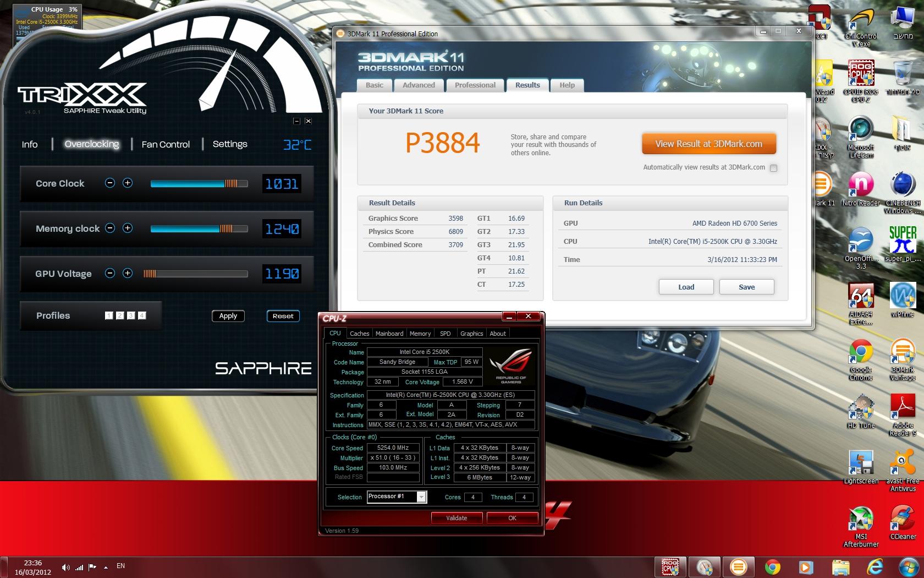Increase GPU Voltage with plus button
Image resolution: width=924 pixels, height=578 pixels.
pyautogui.click(x=128, y=273)
